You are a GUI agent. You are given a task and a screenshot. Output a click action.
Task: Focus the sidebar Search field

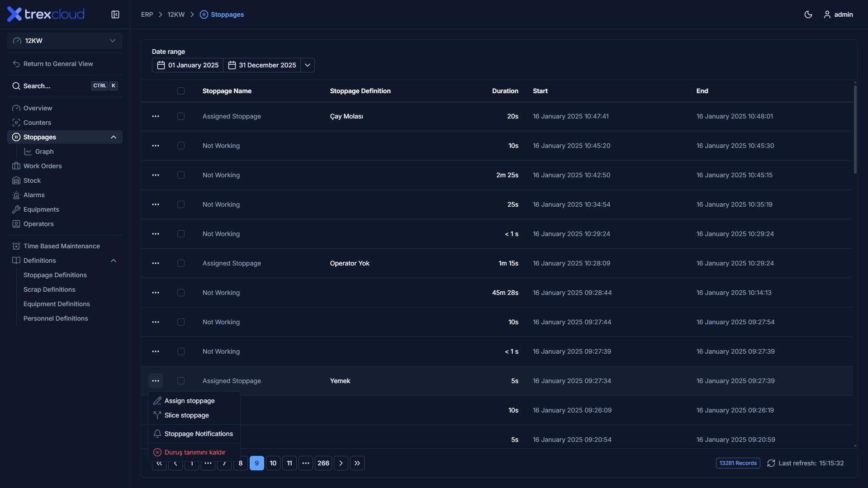[65, 86]
